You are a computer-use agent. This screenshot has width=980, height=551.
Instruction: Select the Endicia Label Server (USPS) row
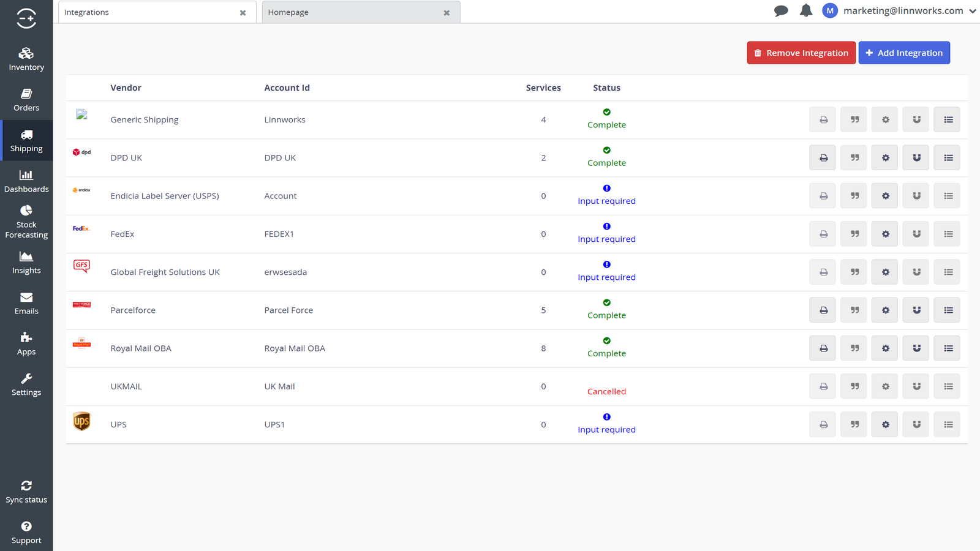pos(516,196)
